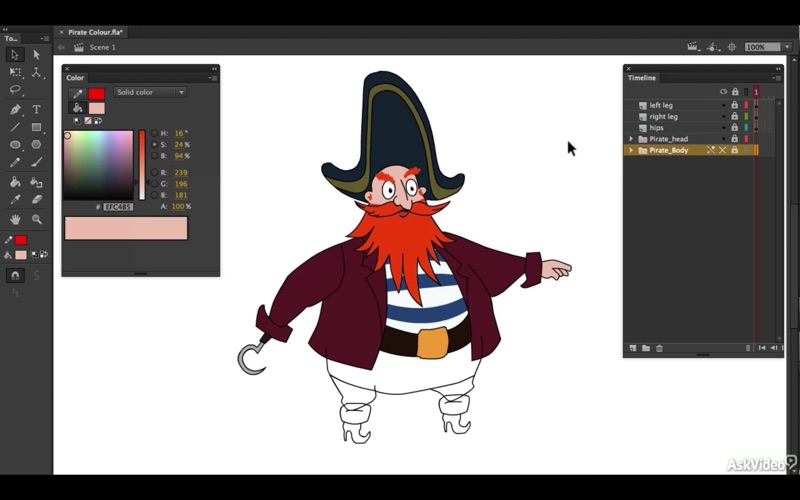Click toolbar stroke color red swatch

point(21,240)
